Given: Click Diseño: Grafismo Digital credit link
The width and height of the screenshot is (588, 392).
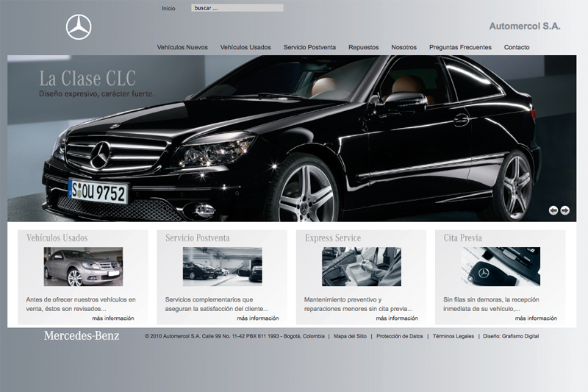Looking at the screenshot, I should [511, 336].
